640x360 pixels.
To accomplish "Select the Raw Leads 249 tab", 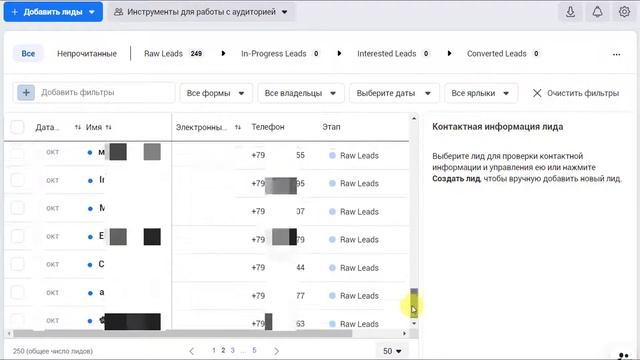I will (x=173, y=53).
